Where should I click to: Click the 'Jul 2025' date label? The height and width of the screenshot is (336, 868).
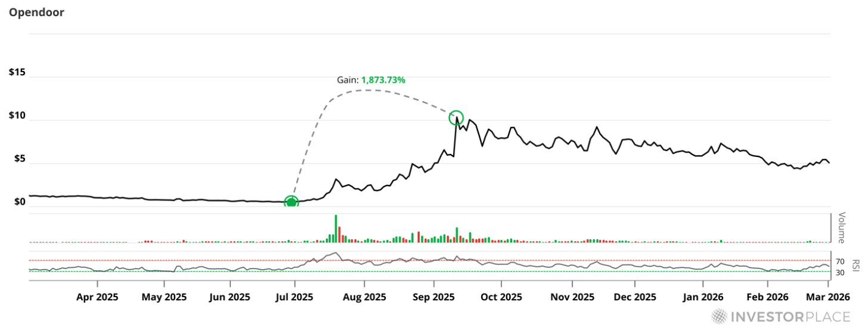pos(294,297)
